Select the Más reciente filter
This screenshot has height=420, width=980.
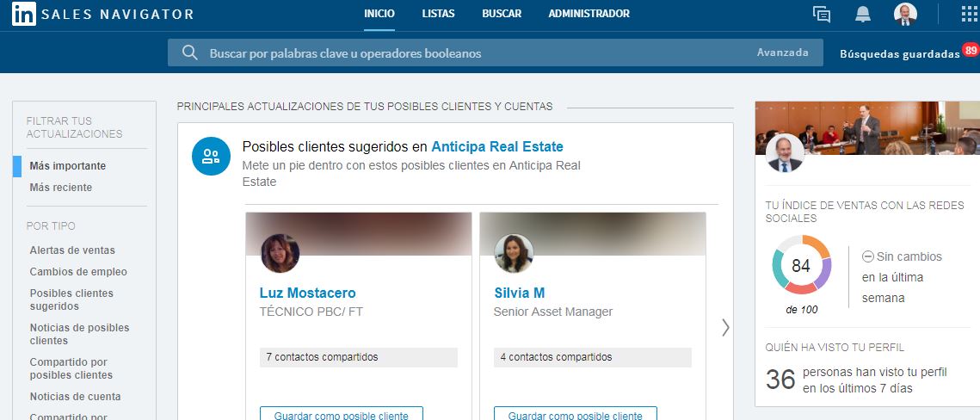[x=60, y=188]
